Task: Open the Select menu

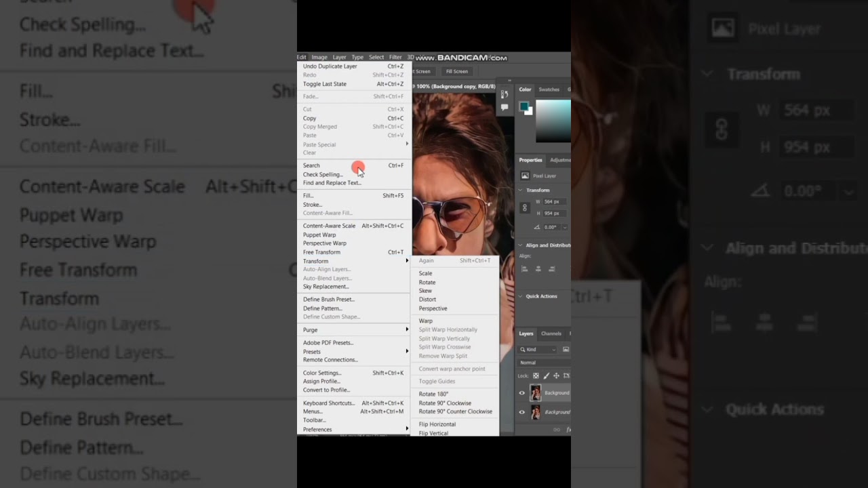Action: click(376, 58)
